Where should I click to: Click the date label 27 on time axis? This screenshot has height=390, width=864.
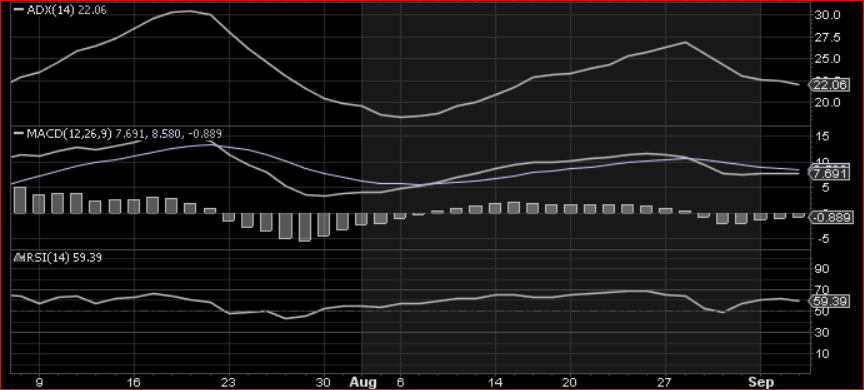(666, 382)
